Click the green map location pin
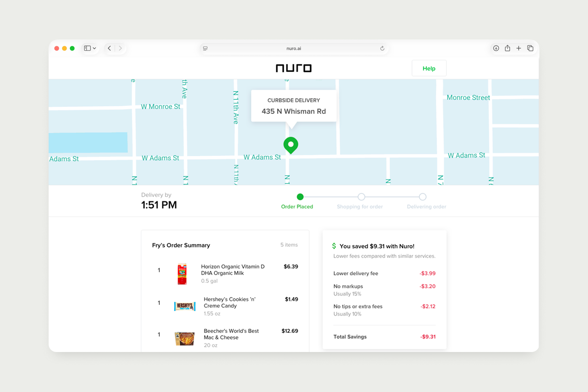Image resolution: width=588 pixels, height=392 pixels. 291,145
